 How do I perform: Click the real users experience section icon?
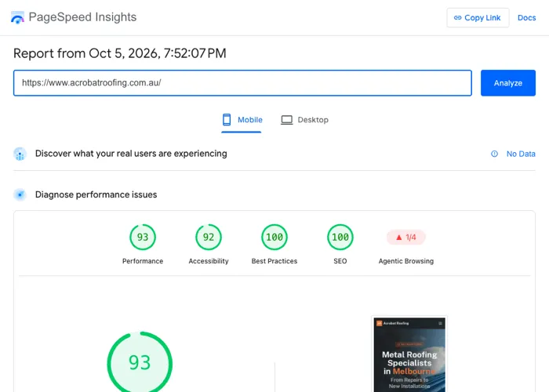[20, 154]
